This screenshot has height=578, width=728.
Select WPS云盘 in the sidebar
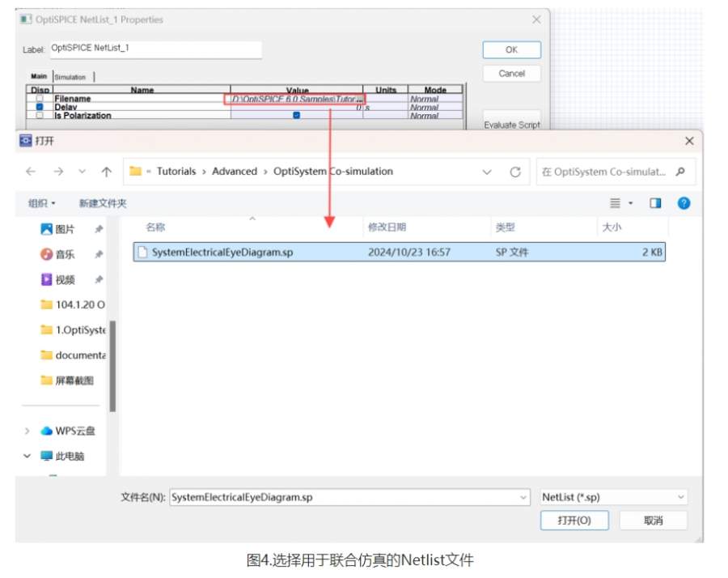(68, 431)
